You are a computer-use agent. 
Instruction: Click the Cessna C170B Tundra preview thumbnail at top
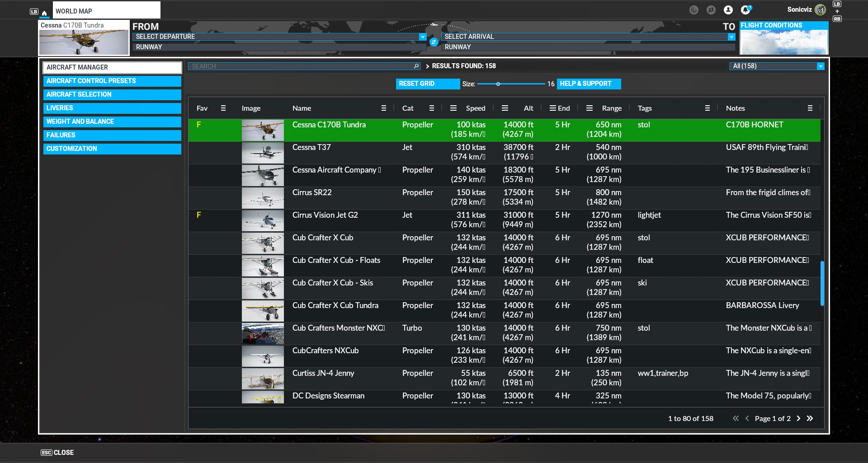click(84, 42)
